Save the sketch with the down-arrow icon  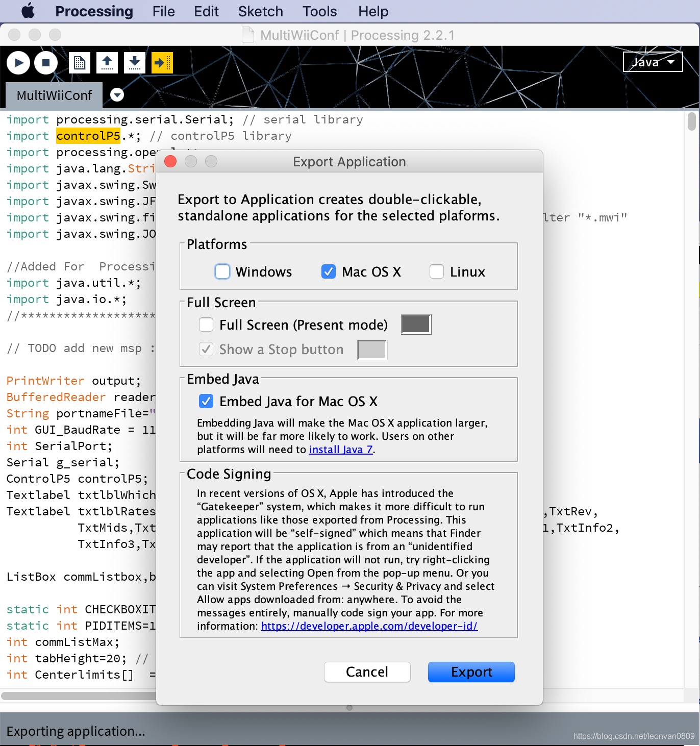[135, 63]
